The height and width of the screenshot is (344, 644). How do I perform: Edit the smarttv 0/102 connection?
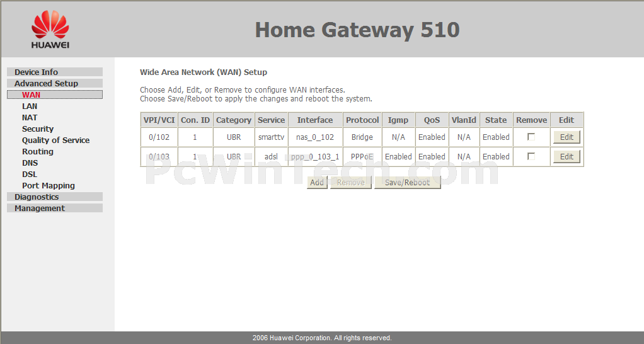566,137
